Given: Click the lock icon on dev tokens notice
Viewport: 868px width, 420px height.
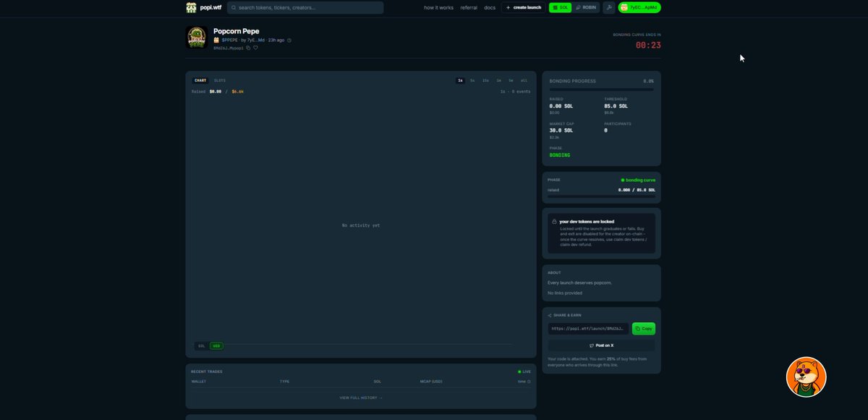Looking at the screenshot, I should pyautogui.click(x=554, y=222).
